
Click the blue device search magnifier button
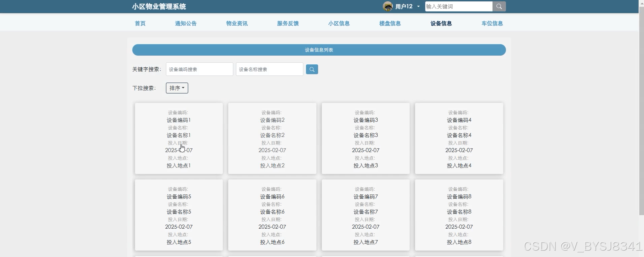312,69
